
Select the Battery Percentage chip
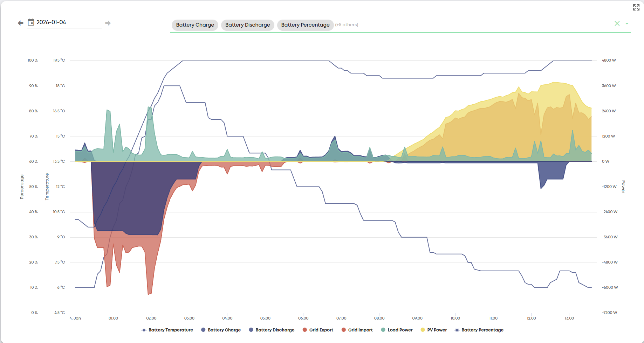[x=306, y=25]
